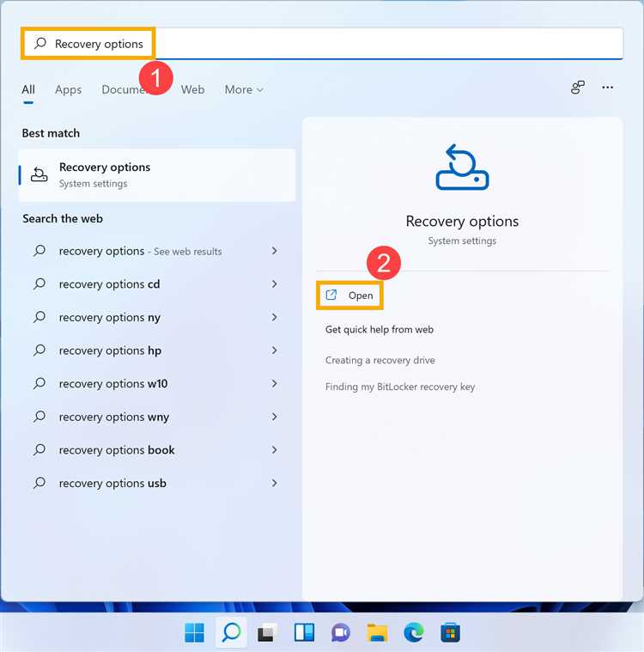Image resolution: width=644 pixels, height=652 pixels.
Task: Switch to the Apps filter tab
Action: 68,89
